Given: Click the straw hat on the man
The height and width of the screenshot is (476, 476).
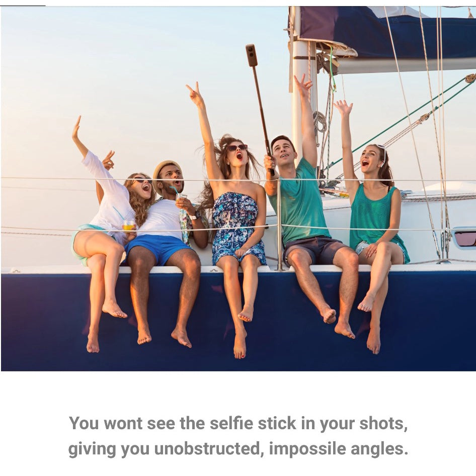Looking at the screenshot, I should (166, 168).
